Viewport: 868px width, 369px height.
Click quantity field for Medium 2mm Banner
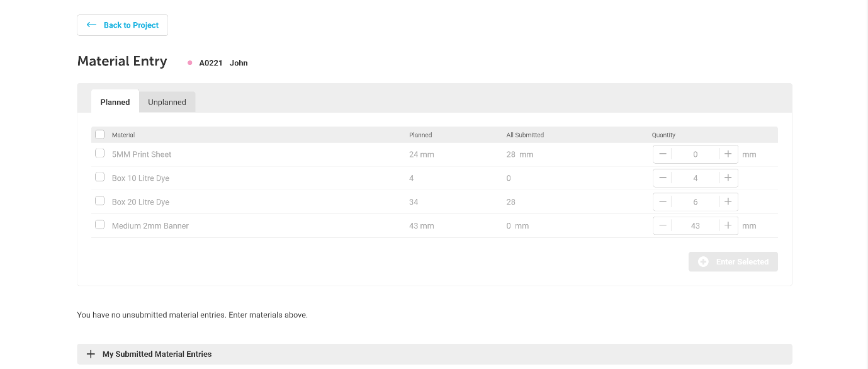[695, 226]
